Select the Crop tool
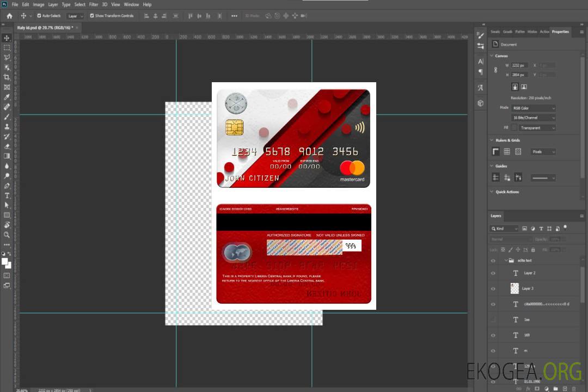This screenshot has height=392, width=588. tap(7, 77)
